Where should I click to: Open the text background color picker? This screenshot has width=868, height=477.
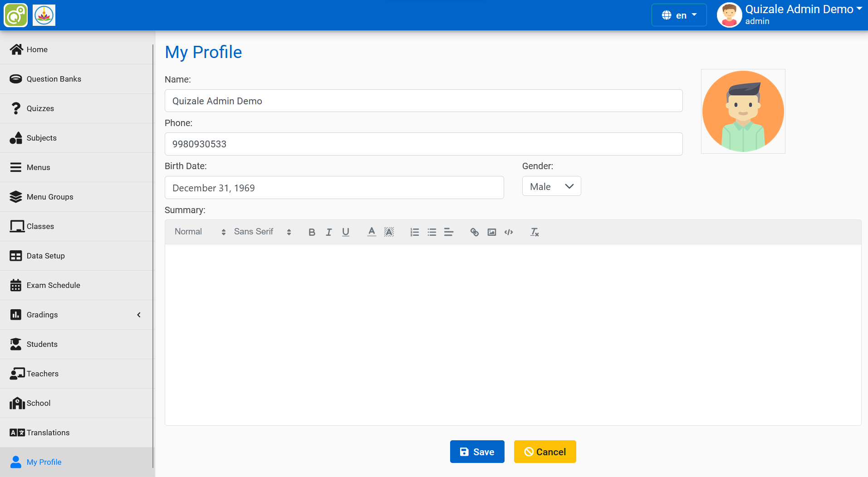click(x=389, y=232)
